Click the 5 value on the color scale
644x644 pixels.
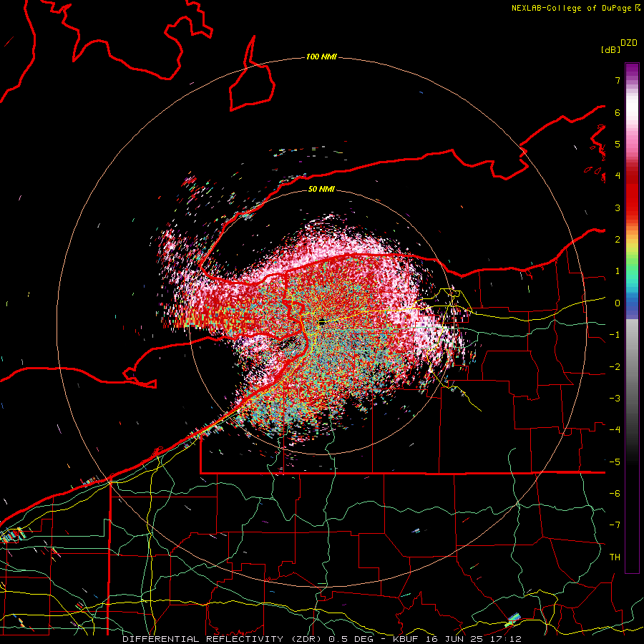pyautogui.click(x=618, y=144)
